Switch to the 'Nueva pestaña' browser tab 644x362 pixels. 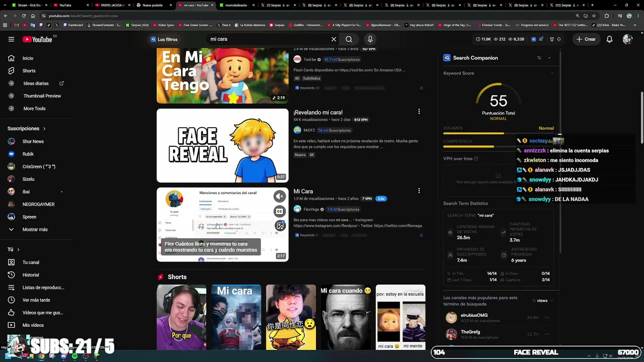153,5
